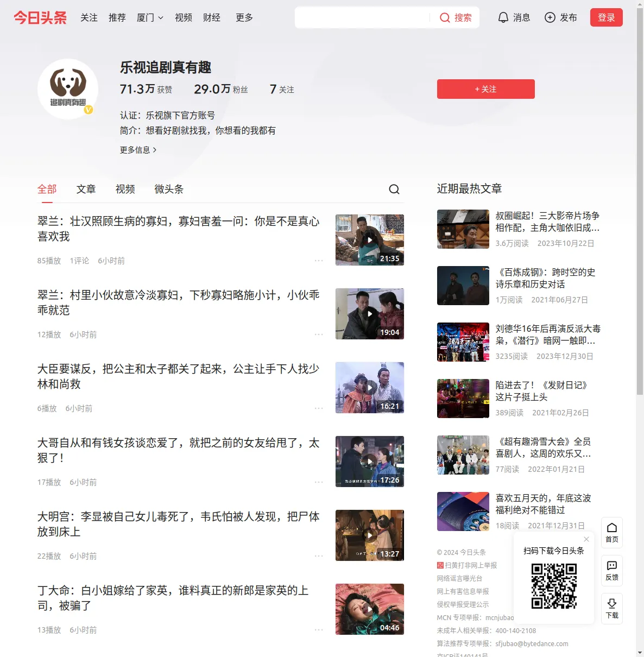Viewport: 644px width, 657px height.
Task: Open hot article 《百炼成钢》：跨时空的史诗乐章
Action: click(x=546, y=278)
